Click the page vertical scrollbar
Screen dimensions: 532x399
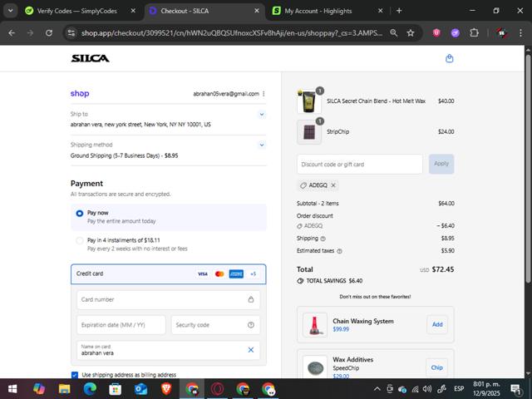point(528,168)
